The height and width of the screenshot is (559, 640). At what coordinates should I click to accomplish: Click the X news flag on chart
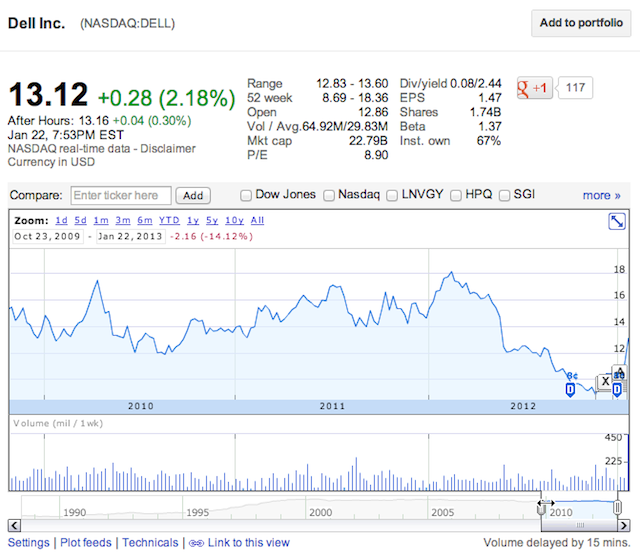605,382
